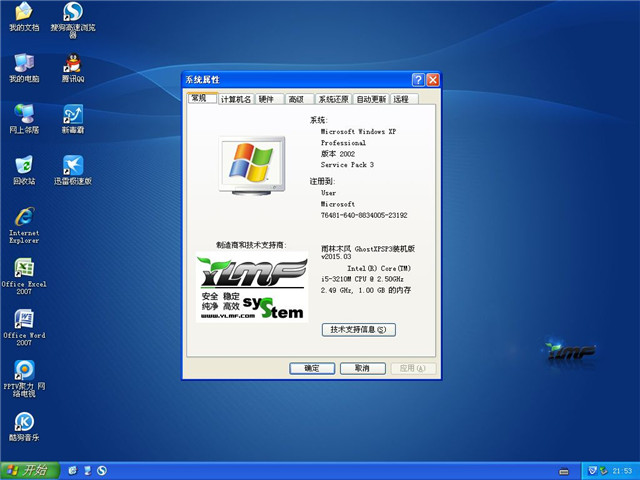Viewport: 640px width, 480px height.
Task: Click the network connection tray icon
Action: click(x=603, y=471)
